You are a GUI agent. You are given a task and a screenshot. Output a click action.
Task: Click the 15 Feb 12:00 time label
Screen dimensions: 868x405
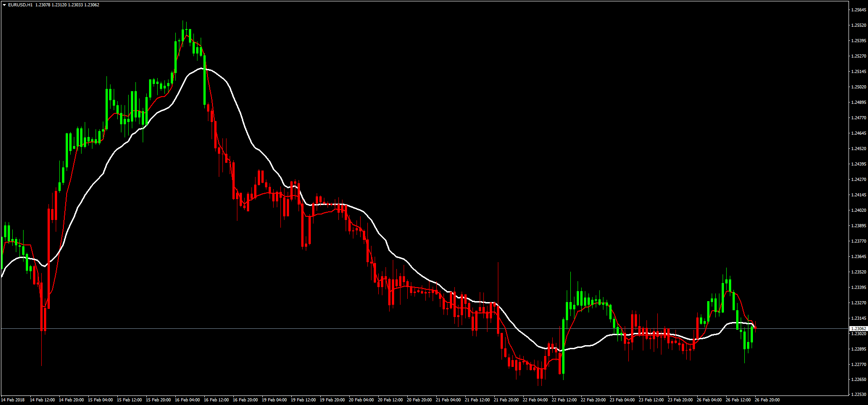tap(129, 400)
